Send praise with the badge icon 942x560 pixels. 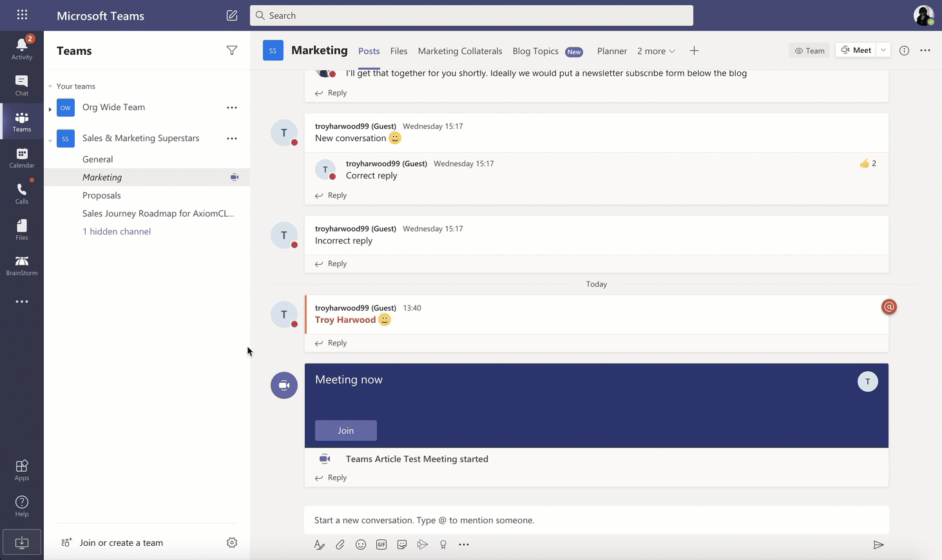(443, 545)
